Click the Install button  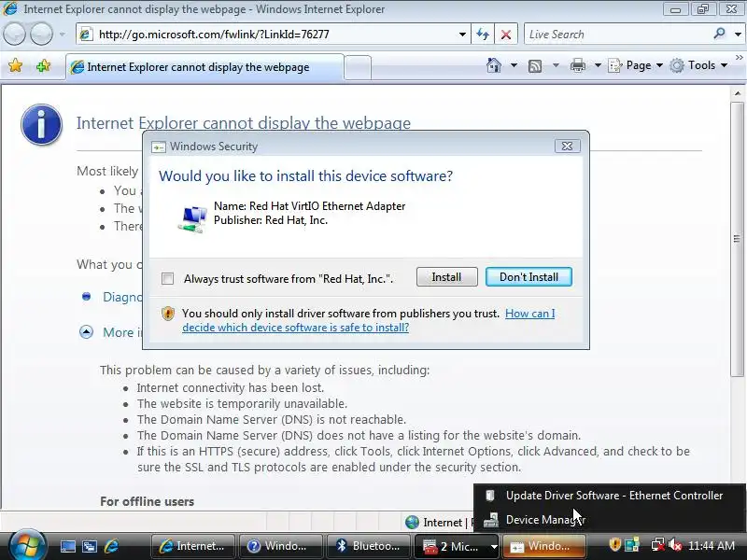click(446, 277)
